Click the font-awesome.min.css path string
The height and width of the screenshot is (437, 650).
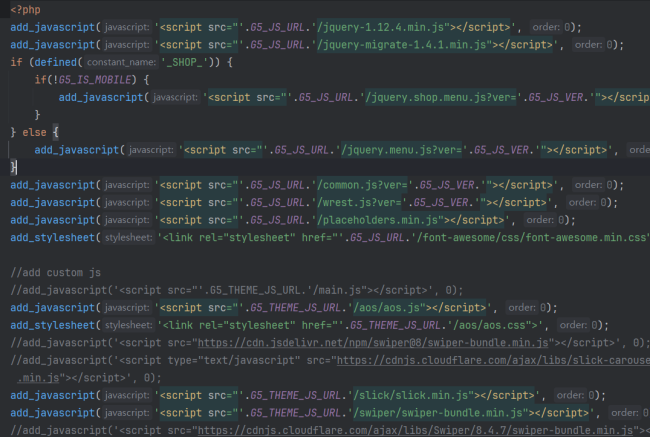pos(533,238)
